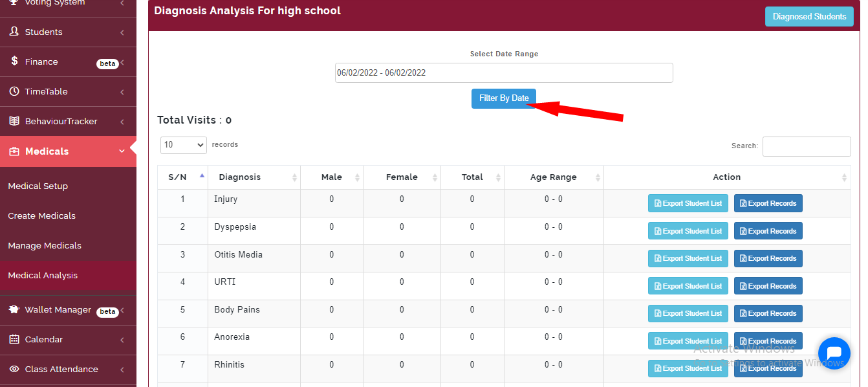Collapse the Medicals menu chevron
This screenshot has width=868, height=387.
pos(122,151)
